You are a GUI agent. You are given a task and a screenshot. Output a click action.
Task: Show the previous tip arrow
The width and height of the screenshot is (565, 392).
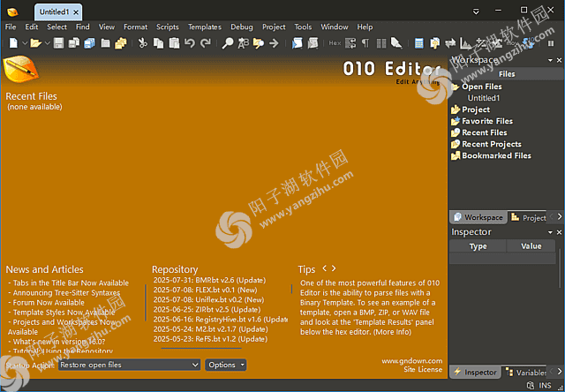(x=324, y=268)
